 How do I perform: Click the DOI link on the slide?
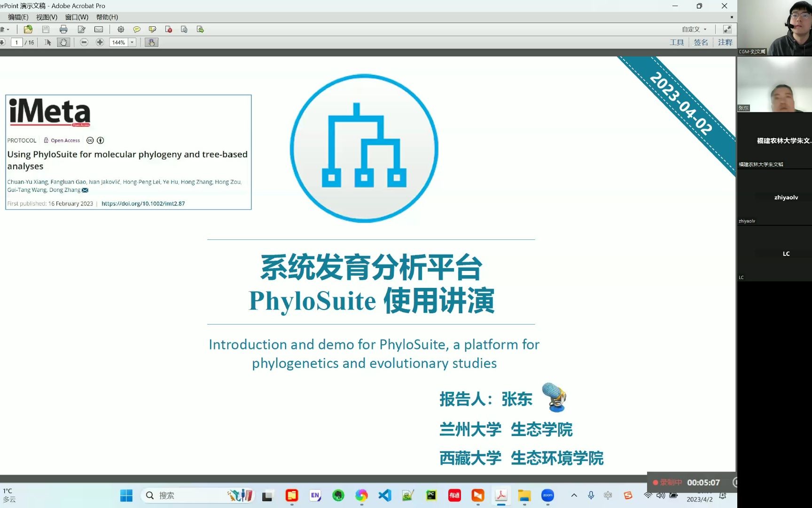pyautogui.click(x=142, y=203)
